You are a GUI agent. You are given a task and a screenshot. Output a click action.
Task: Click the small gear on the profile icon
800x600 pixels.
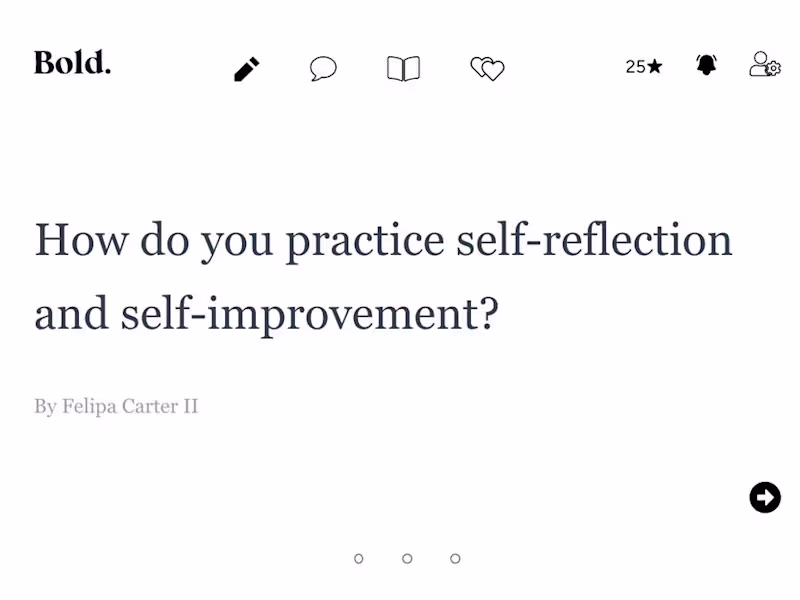(773, 70)
